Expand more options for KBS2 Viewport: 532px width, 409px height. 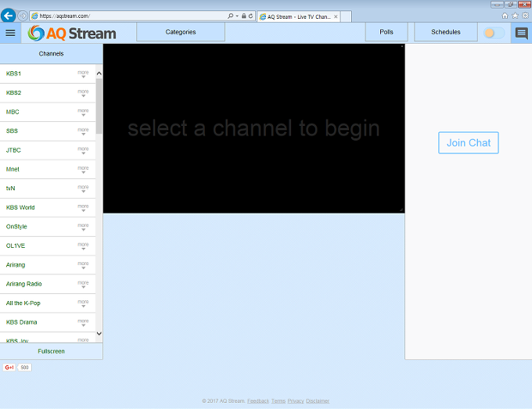point(83,93)
